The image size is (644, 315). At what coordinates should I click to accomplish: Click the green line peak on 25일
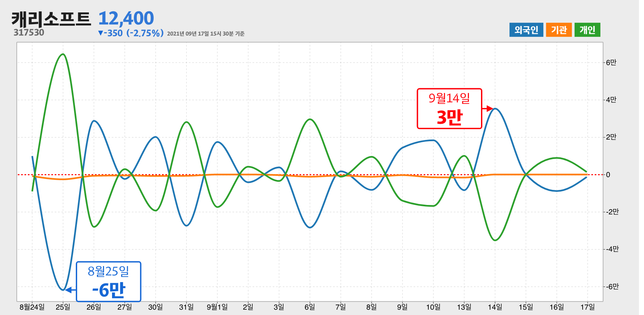pyautogui.click(x=63, y=54)
